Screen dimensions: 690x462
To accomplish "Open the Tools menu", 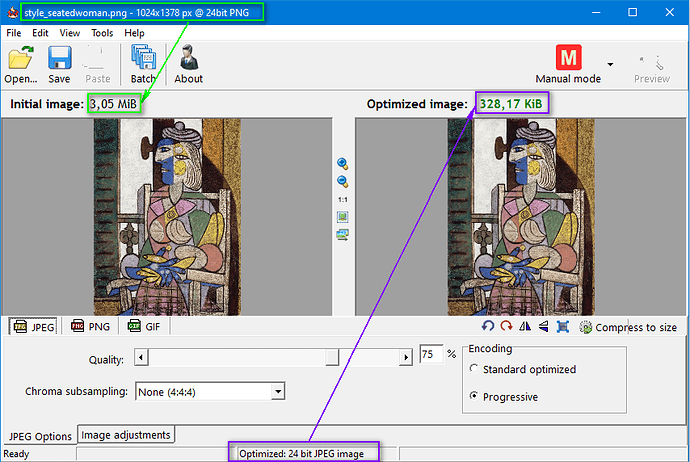I will pyautogui.click(x=102, y=33).
